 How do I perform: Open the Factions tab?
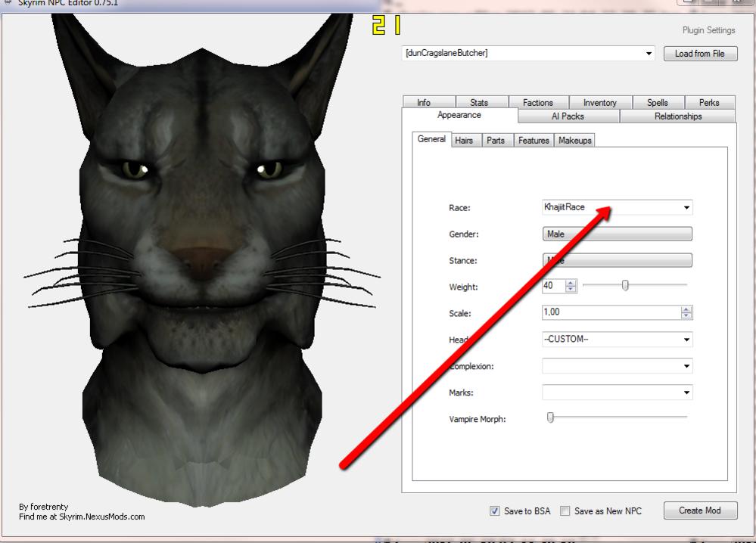click(537, 103)
